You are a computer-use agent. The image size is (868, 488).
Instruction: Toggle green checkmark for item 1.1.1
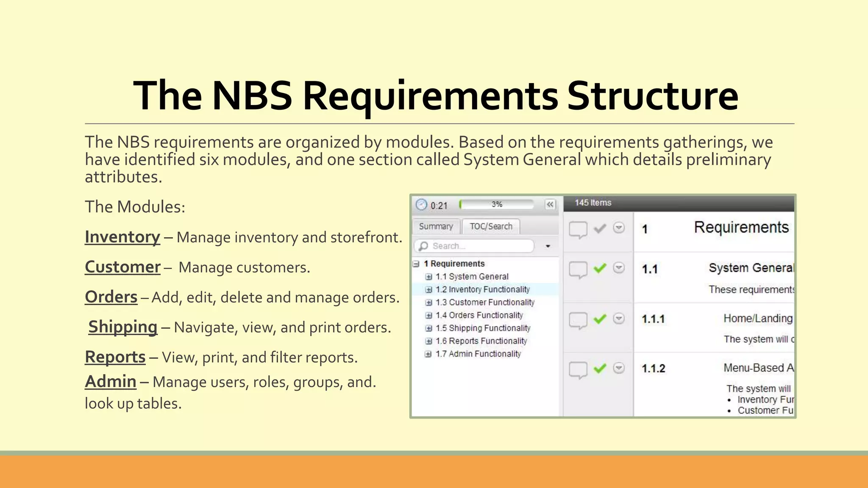[600, 319]
